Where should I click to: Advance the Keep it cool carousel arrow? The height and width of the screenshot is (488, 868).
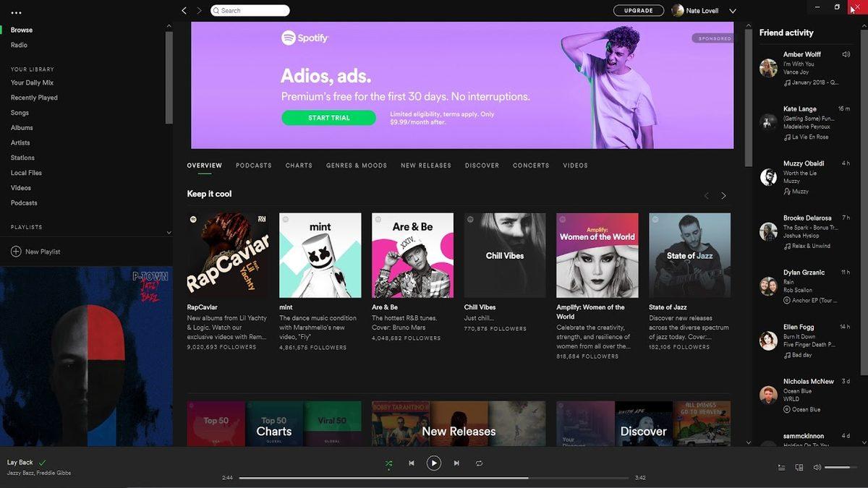(x=723, y=195)
